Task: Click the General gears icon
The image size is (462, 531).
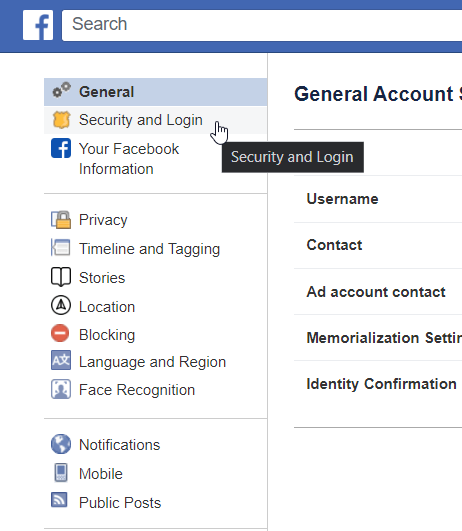Action: tap(61, 90)
